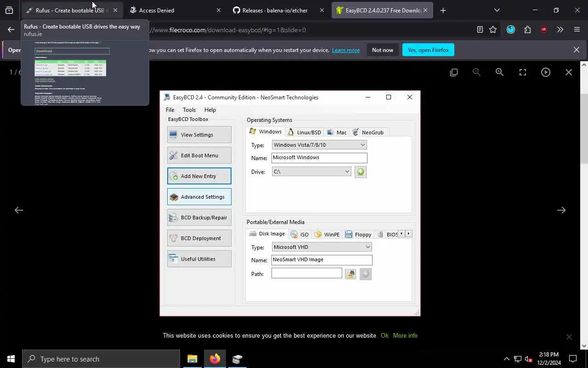The height and width of the screenshot is (368, 588).
Task: Click the browse icon next to Path
Action: 351,274
